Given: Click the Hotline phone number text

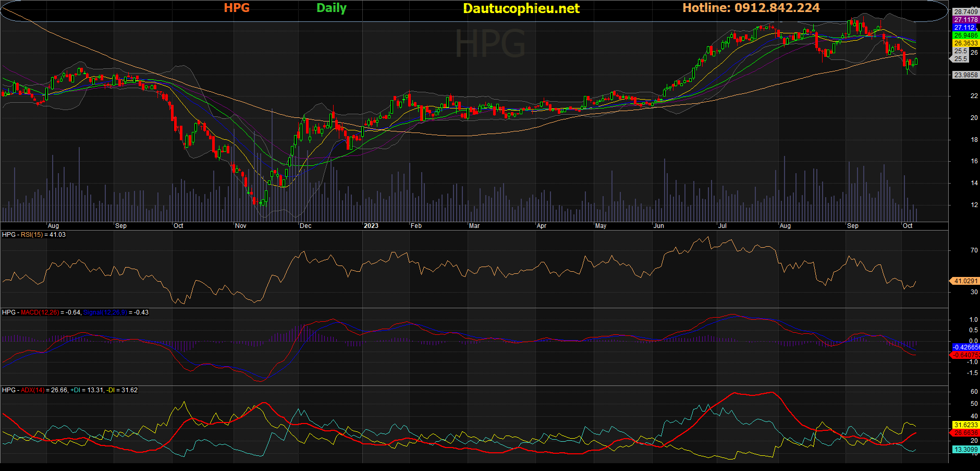Looking at the screenshot, I should tap(751, 8).
